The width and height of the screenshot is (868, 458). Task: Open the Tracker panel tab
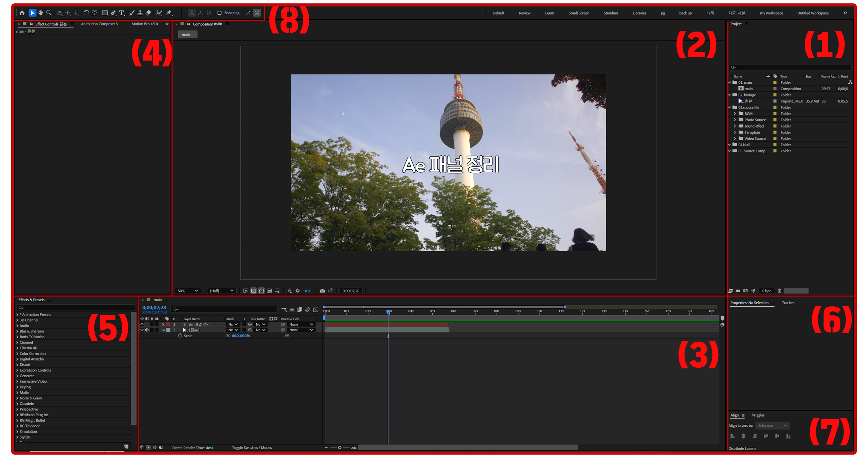(x=788, y=303)
